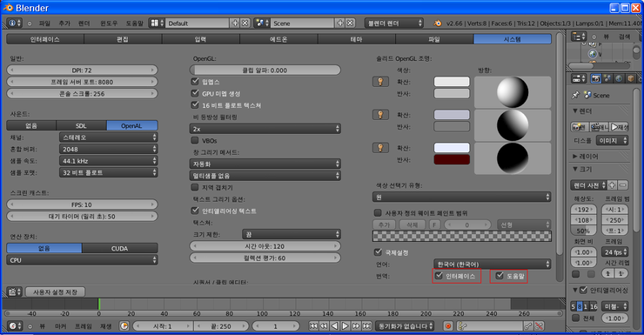Viewport: 644px width, 335px height.
Task: Toggle the 안티앨리어싱 텍스트 checkbox
Action: pyautogui.click(x=195, y=211)
